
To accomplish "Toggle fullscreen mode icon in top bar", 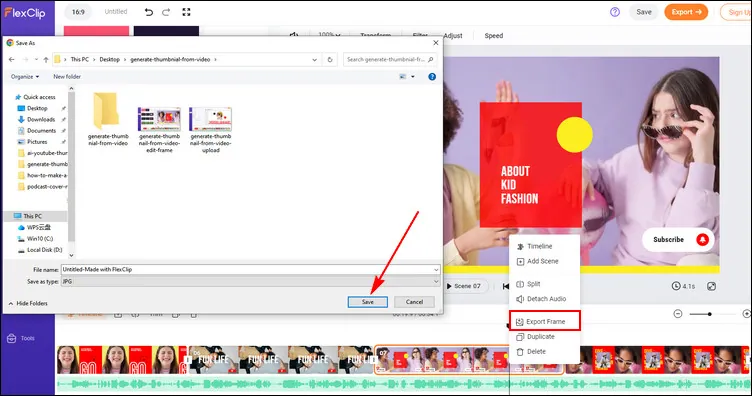I will pyautogui.click(x=187, y=12).
